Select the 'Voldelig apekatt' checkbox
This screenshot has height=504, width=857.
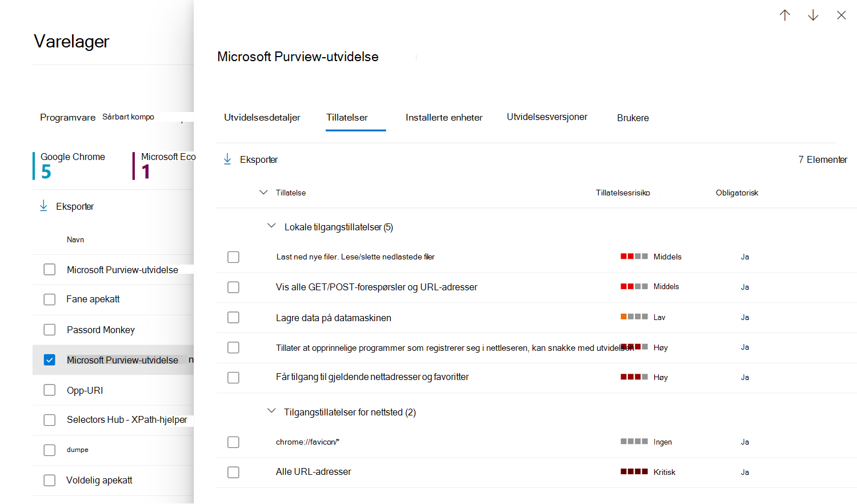50,481
